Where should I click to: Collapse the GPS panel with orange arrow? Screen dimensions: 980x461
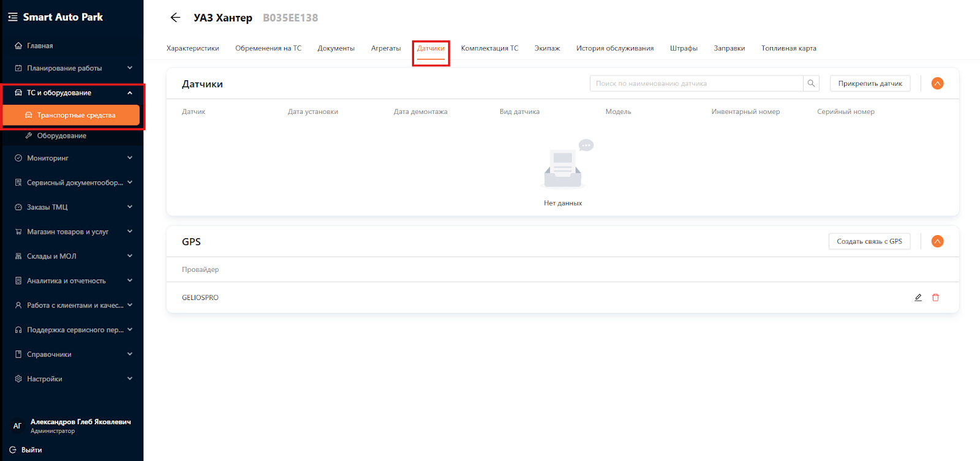point(937,241)
